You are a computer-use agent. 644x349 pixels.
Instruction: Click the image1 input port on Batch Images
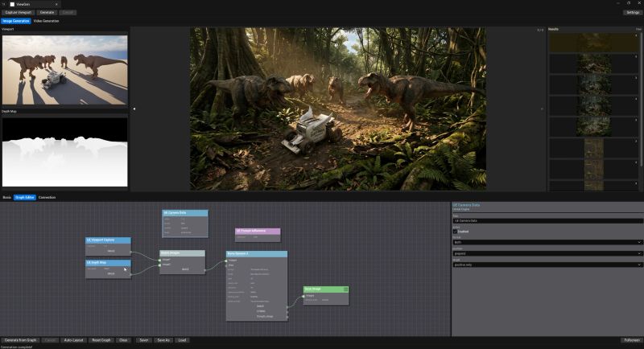pyautogui.click(x=159, y=260)
